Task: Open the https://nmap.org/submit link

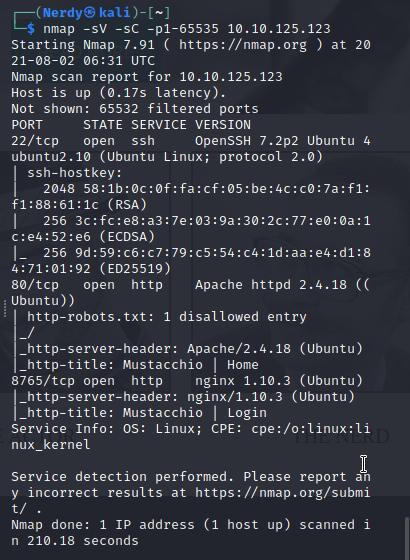Action: (283, 493)
